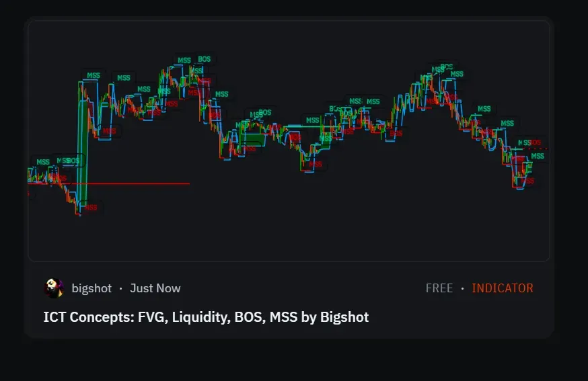Click the green BOS label at left peak top
Screen dimensions: 588x381
click(203, 59)
